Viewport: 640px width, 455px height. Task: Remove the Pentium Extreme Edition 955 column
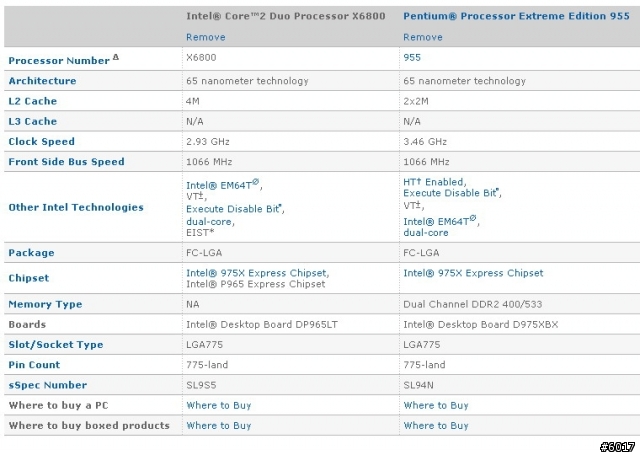pos(423,37)
